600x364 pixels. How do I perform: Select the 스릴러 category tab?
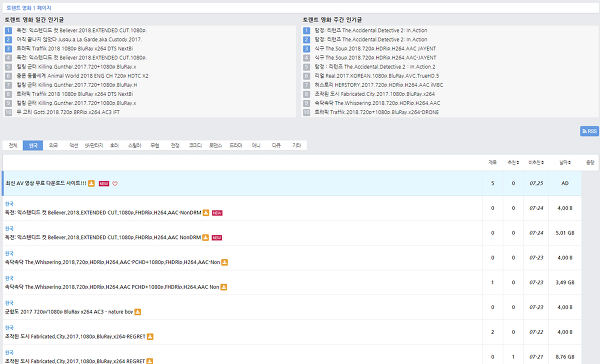[134, 145]
